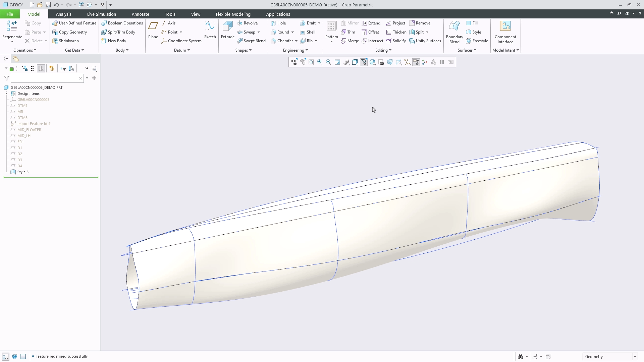The width and height of the screenshot is (644, 362).
Task: Open the File menu
Action: [10, 14]
